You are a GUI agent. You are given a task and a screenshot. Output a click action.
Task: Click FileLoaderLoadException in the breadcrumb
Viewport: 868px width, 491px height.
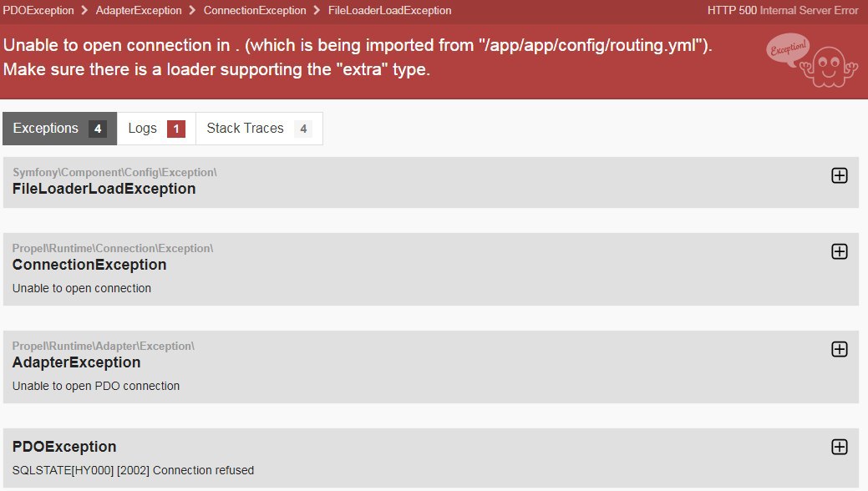click(389, 11)
